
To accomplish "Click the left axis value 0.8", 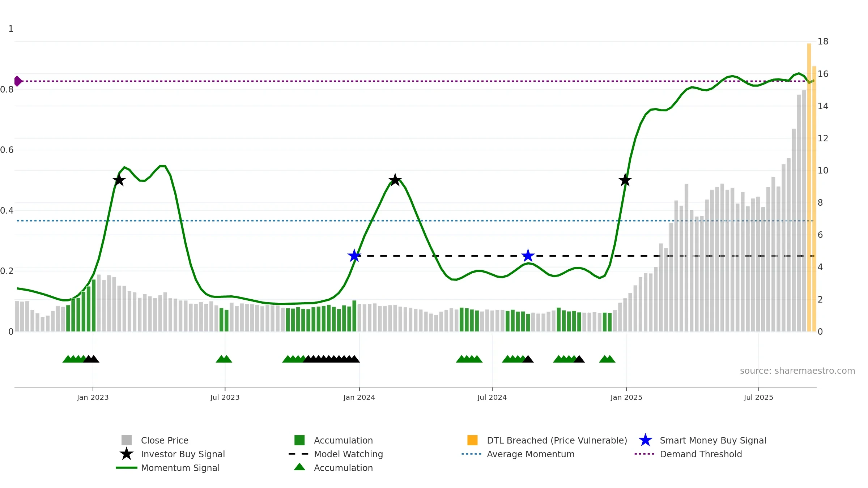I will pyautogui.click(x=7, y=90).
